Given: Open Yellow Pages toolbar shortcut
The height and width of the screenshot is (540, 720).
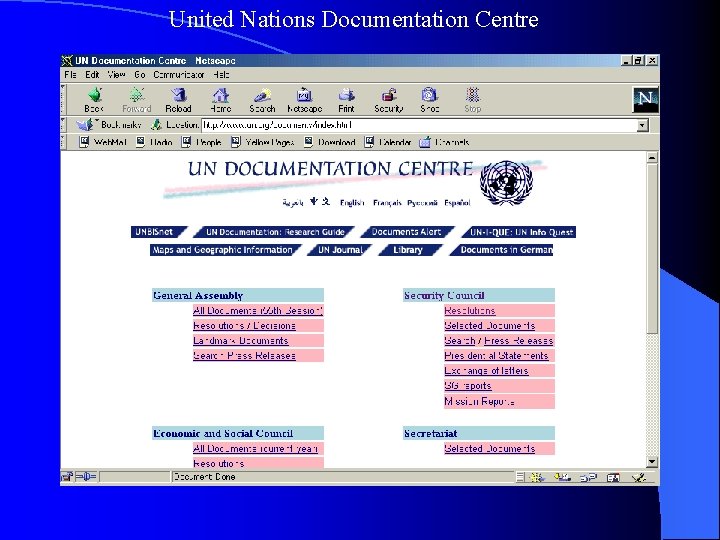Looking at the screenshot, I should [263, 142].
